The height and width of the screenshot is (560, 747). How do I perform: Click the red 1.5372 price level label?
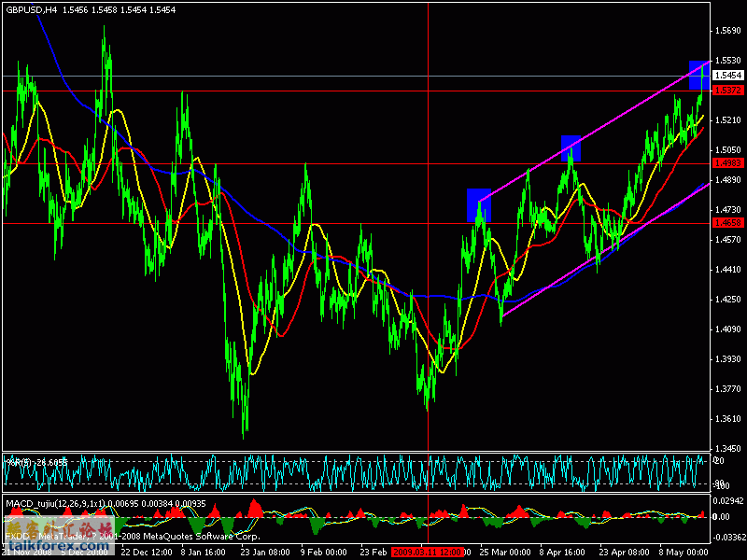728,90
